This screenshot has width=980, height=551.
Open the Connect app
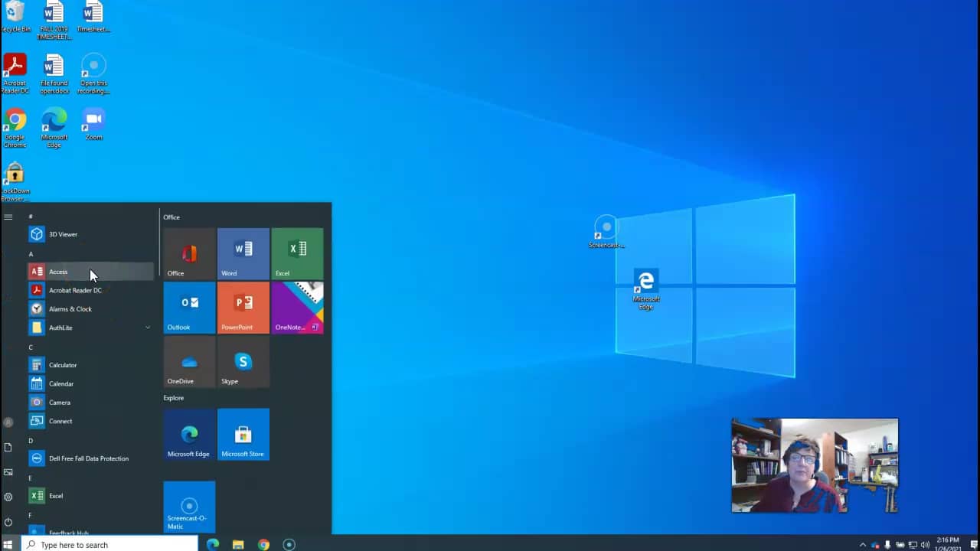click(90, 421)
